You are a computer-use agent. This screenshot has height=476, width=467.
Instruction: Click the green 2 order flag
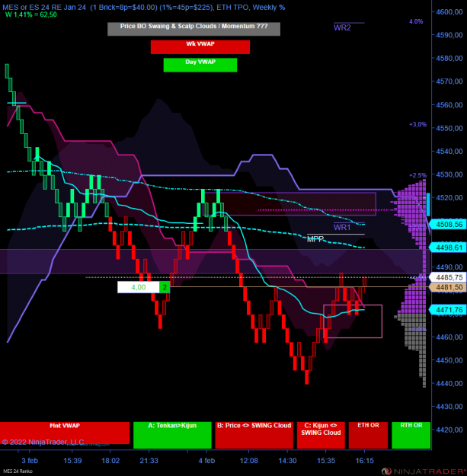[165, 287]
